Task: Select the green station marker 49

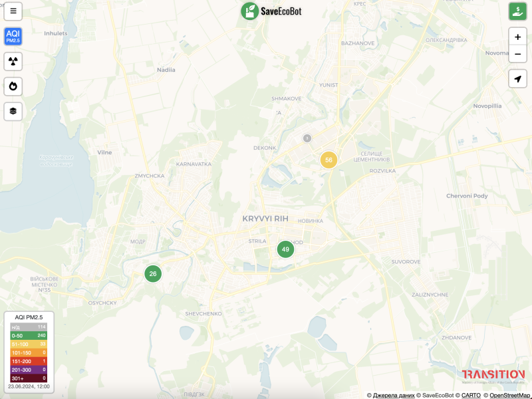Action: tap(285, 249)
